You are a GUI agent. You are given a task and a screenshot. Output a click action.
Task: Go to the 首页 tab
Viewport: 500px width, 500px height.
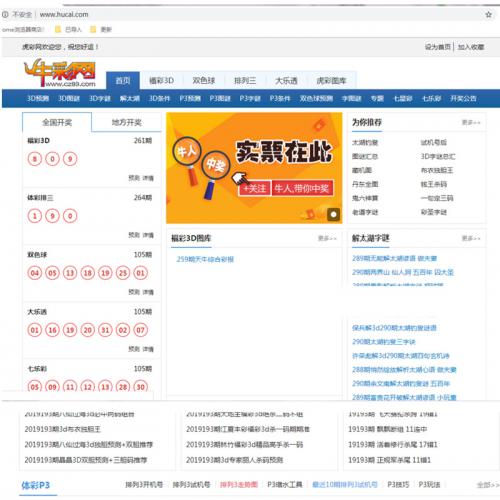click(123, 81)
